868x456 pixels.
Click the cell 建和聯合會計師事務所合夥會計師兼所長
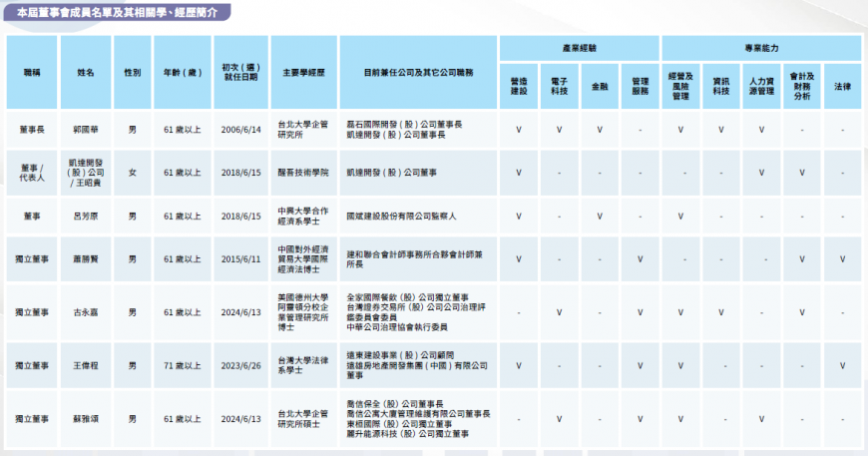tap(418, 259)
